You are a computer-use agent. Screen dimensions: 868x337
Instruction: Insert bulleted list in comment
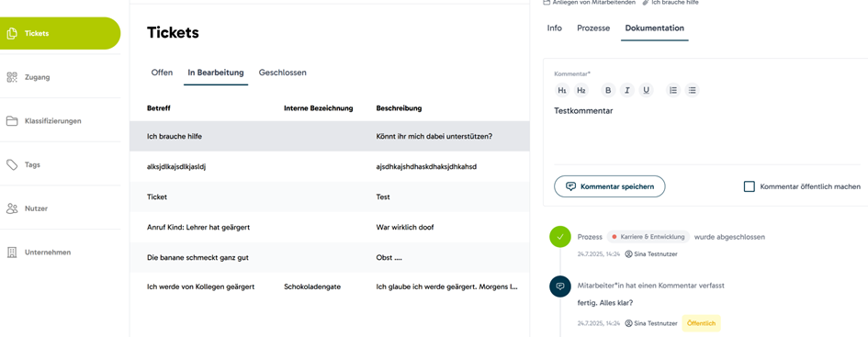tap(692, 90)
